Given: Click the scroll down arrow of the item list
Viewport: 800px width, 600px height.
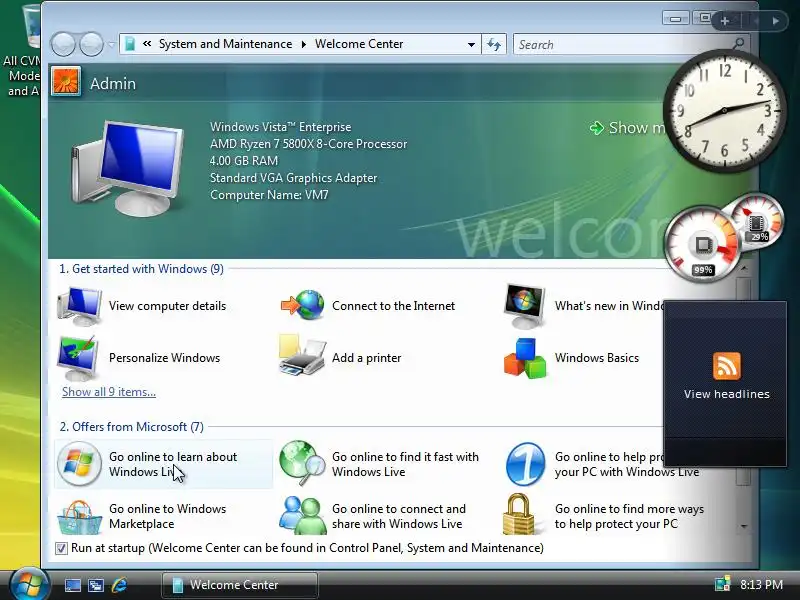Looking at the screenshot, I should pyautogui.click(x=744, y=526).
